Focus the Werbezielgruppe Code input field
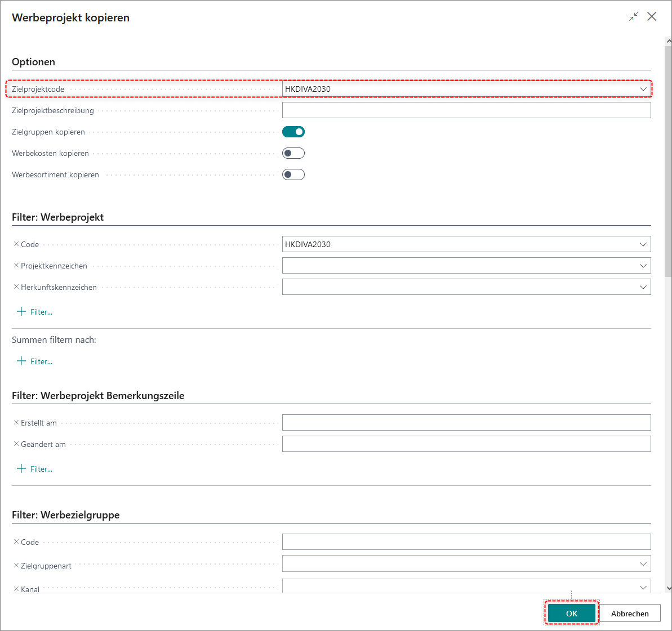 (x=466, y=542)
